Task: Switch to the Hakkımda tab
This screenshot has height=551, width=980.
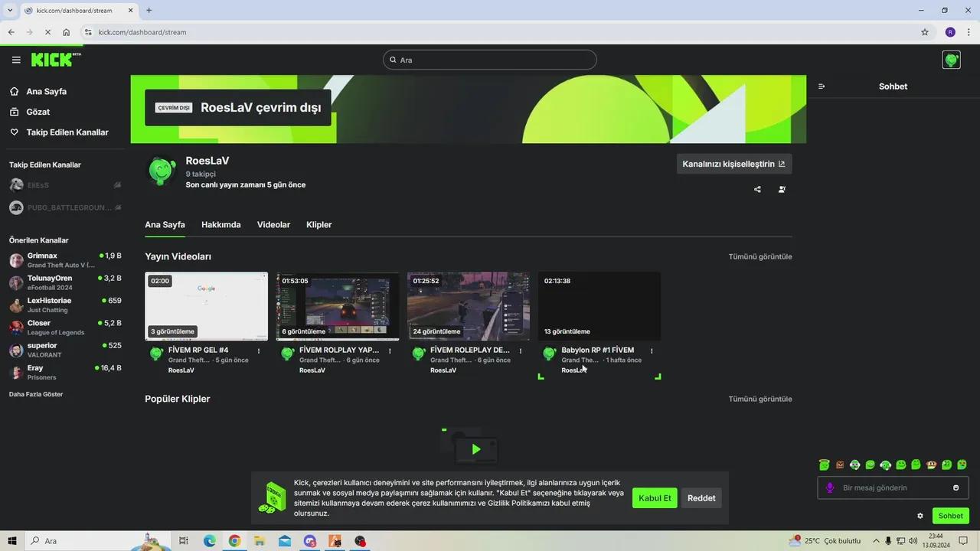Action: tap(220, 225)
